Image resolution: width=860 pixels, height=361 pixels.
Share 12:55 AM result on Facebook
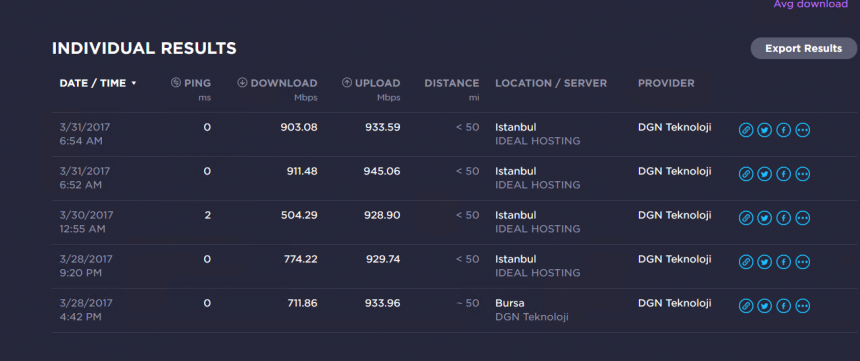click(784, 218)
